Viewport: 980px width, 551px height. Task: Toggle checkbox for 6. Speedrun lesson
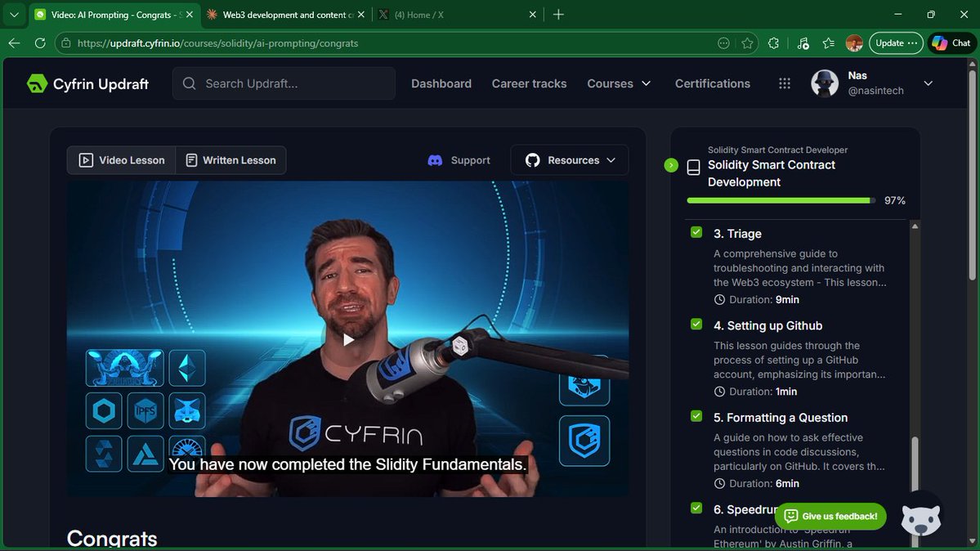[x=696, y=508]
